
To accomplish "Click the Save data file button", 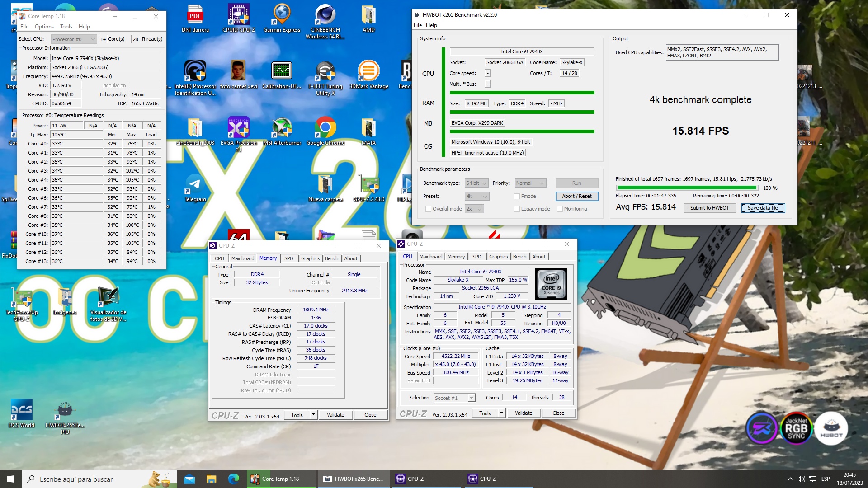I will pyautogui.click(x=763, y=208).
